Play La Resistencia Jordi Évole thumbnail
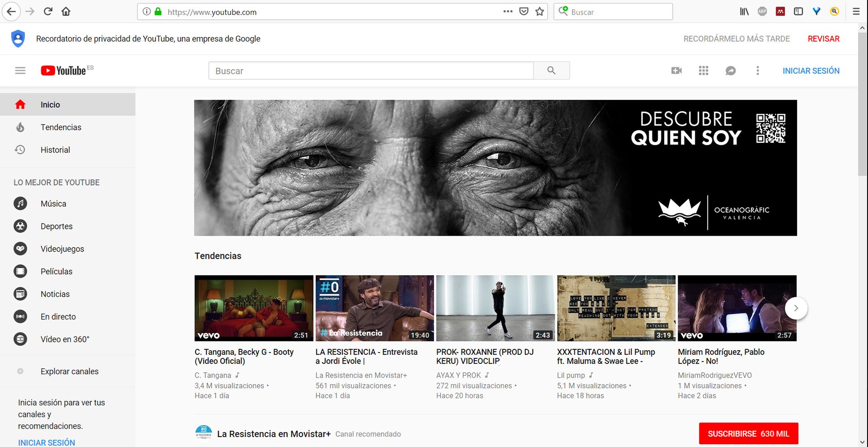The width and height of the screenshot is (868, 447). [x=375, y=308]
